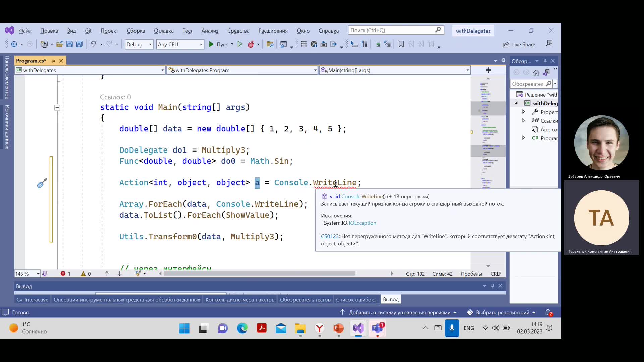Open the Справка menu
The height and width of the screenshot is (362, 644).
click(x=329, y=31)
